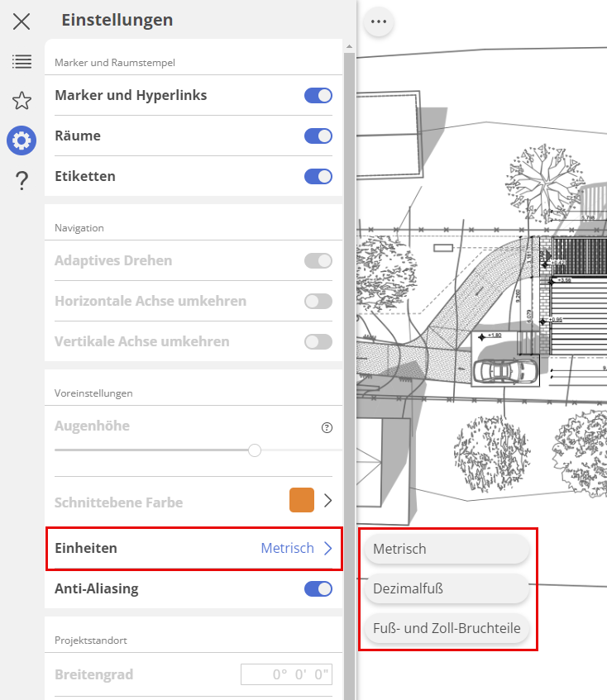Viewport: 607px width, 700px height.
Task: Click the Breitengrad coordinate input field
Action: coord(286,674)
